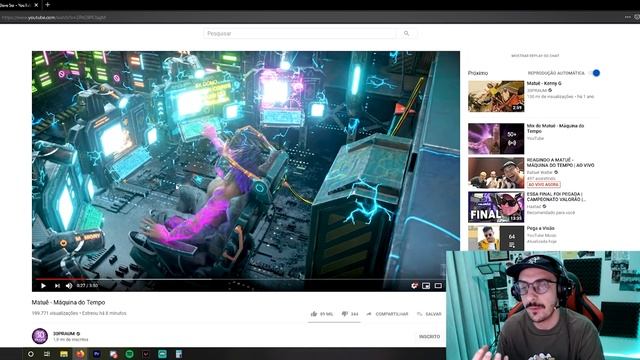Screen dimensions: 640x360
Task: Open the Pega a Visão playlist
Action: pyautogui.click(x=496, y=238)
